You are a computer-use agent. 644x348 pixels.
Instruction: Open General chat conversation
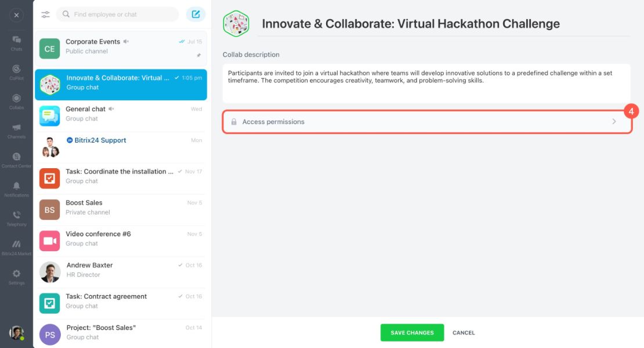121,116
